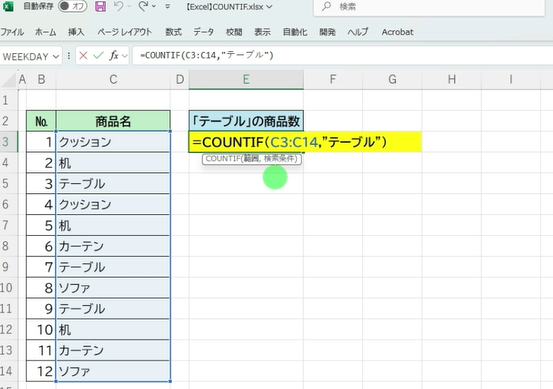Click the Excel app icon in title bar
Image resolution: width=553 pixels, height=389 pixels.
click(x=7, y=6)
